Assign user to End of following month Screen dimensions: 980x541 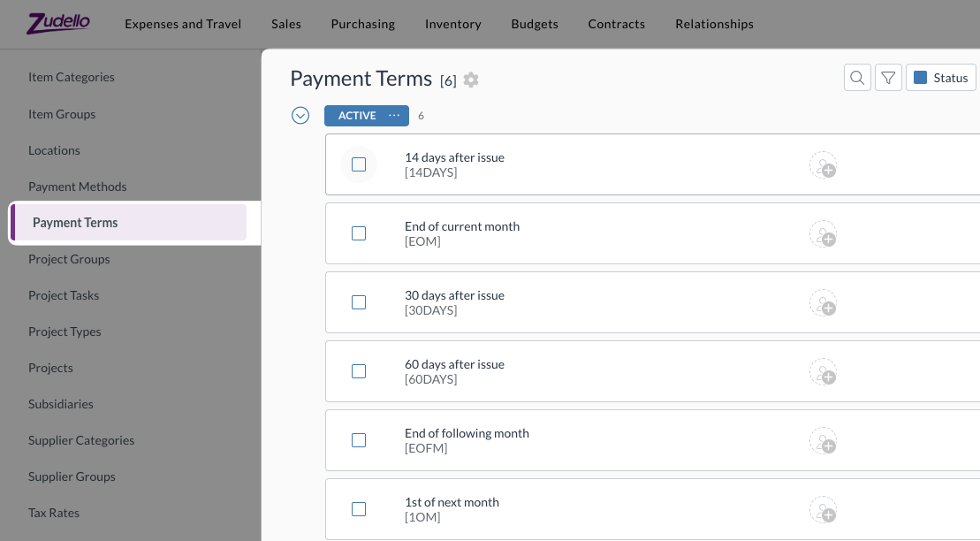coord(823,441)
